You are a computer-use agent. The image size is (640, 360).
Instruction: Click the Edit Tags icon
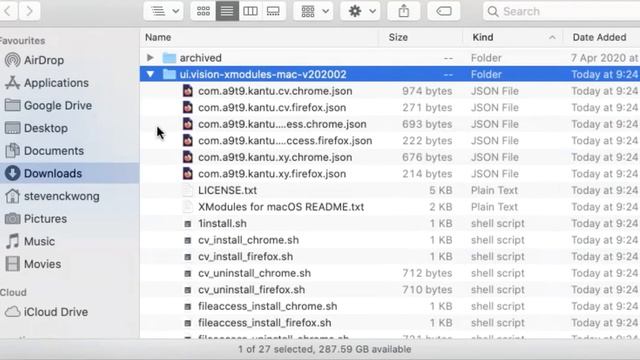pos(444,11)
